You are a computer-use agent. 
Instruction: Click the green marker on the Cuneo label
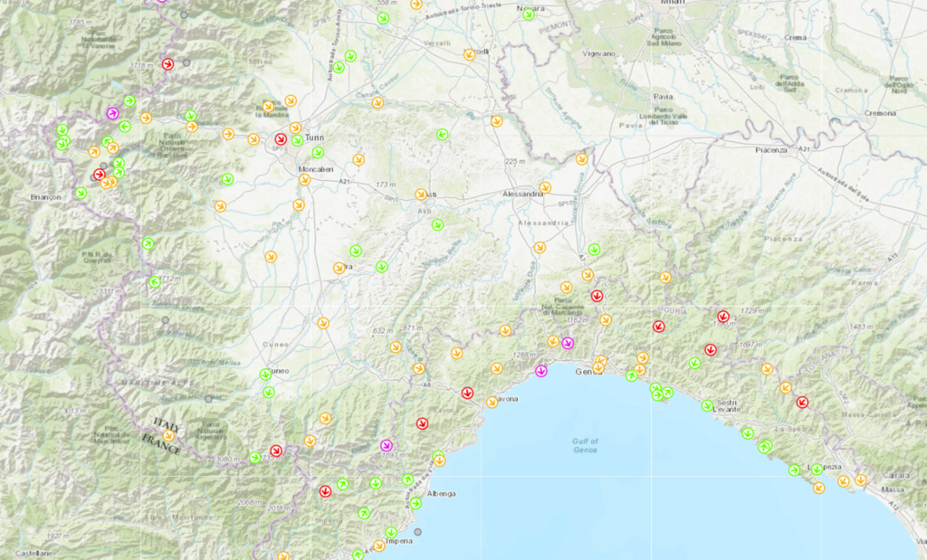click(x=265, y=374)
